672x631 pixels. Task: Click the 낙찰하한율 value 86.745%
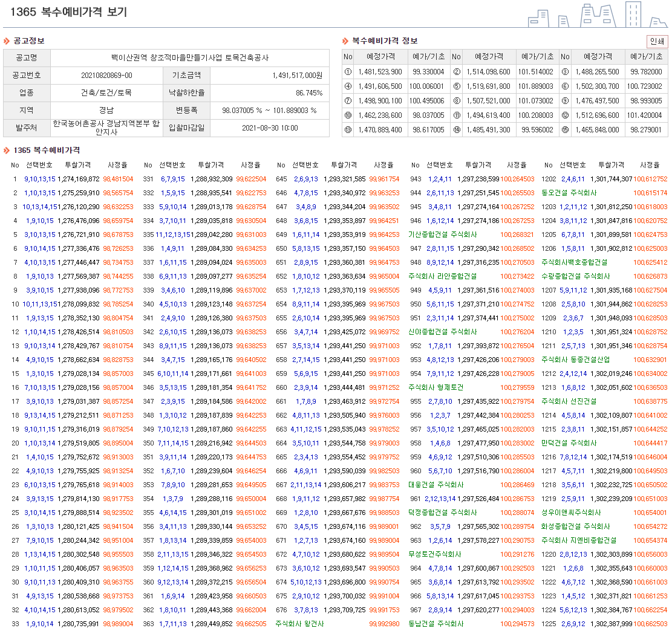point(309,93)
